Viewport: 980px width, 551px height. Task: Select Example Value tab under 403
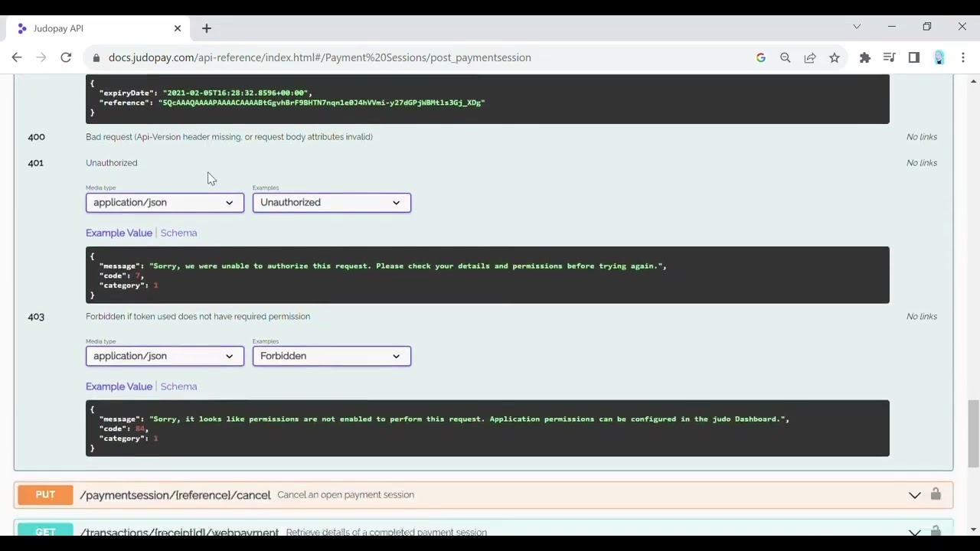119,386
